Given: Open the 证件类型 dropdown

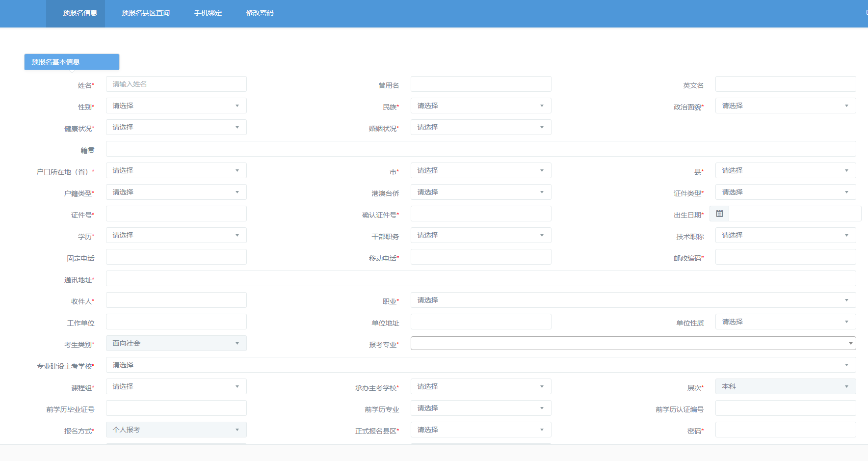Looking at the screenshot, I should click(x=785, y=192).
